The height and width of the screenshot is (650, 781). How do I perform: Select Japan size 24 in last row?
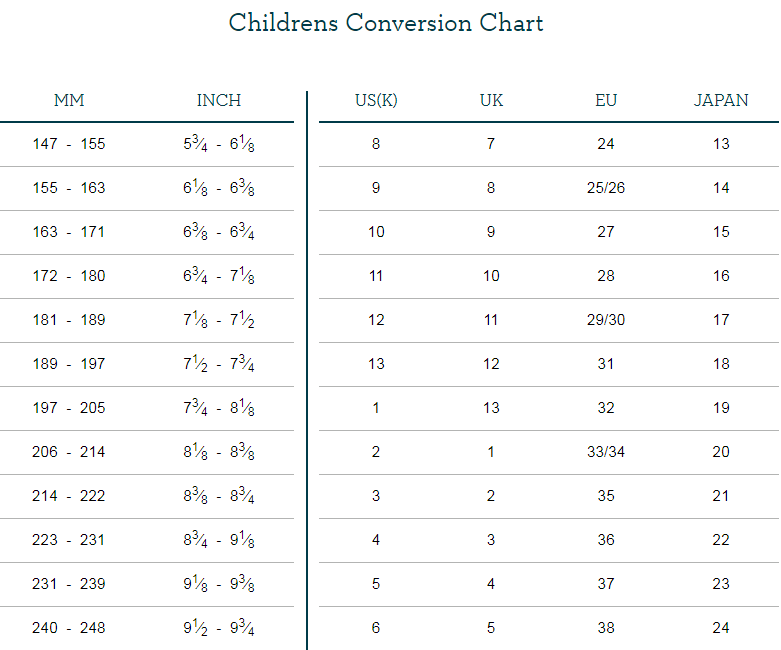point(721,628)
